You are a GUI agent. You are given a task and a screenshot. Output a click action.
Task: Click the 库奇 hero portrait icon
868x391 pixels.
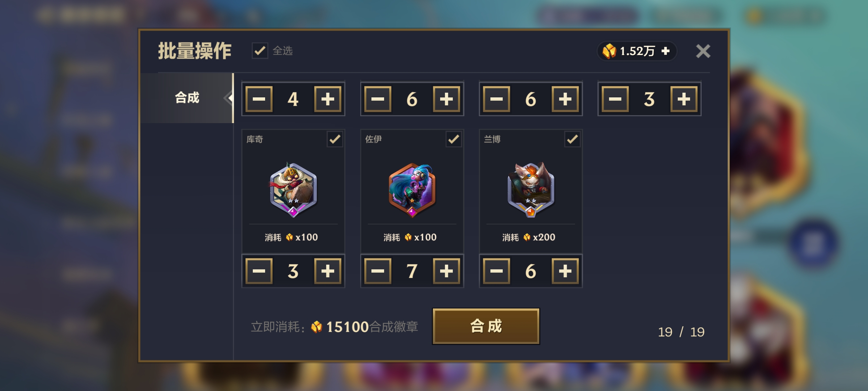(293, 190)
